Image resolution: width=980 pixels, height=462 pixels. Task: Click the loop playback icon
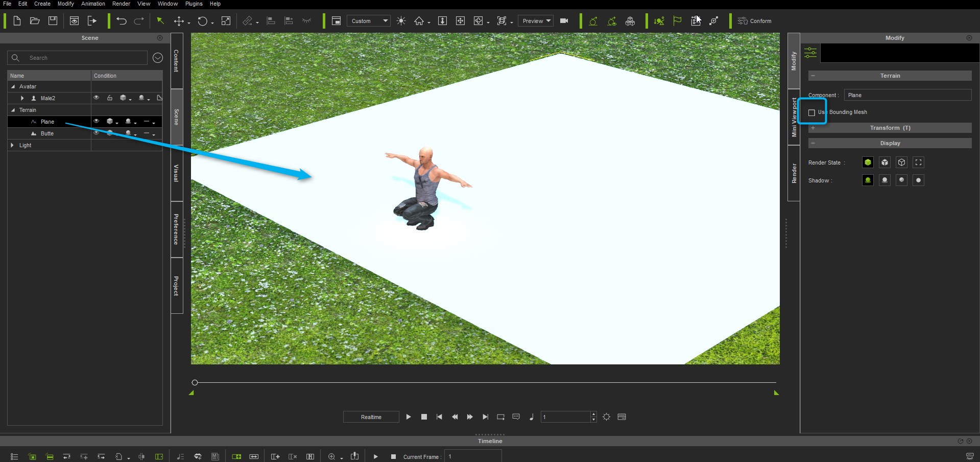click(500, 417)
